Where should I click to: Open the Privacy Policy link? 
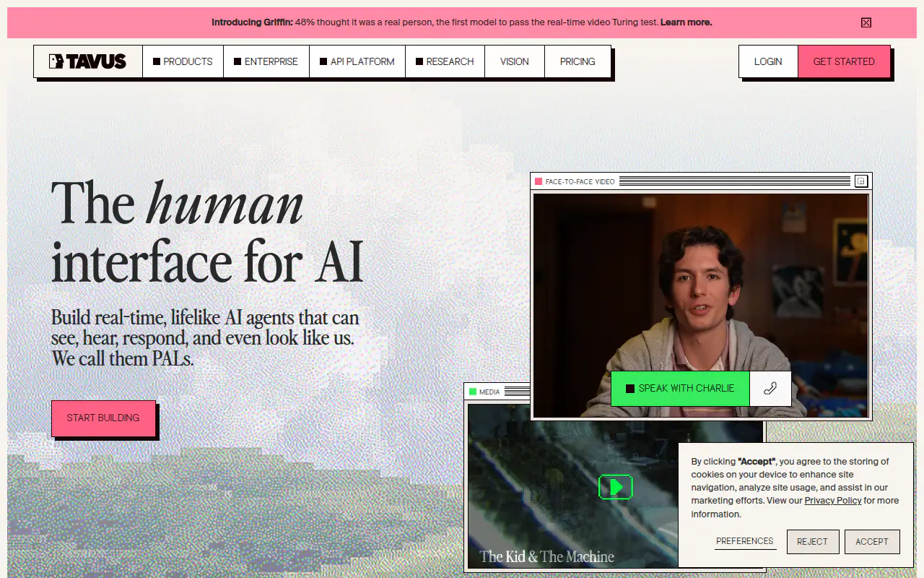pos(833,501)
